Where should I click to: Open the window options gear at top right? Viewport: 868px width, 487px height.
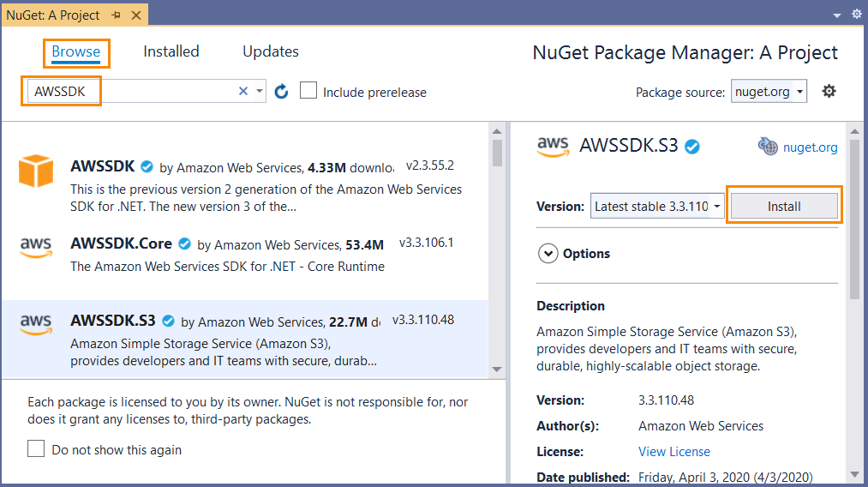[856, 14]
